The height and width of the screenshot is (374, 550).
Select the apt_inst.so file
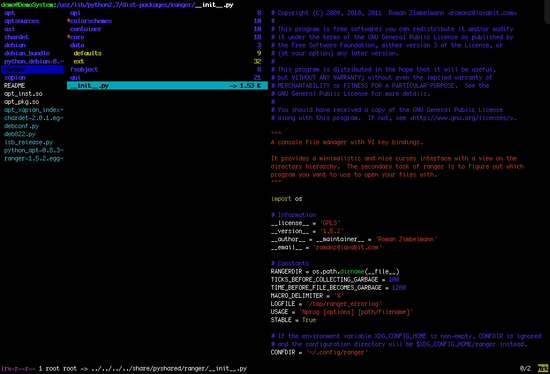(23, 94)
